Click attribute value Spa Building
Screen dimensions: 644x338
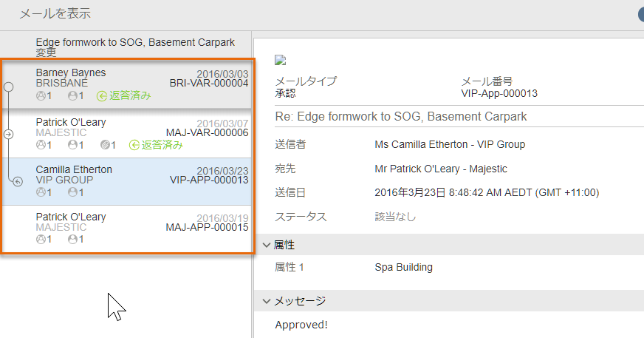403,267
